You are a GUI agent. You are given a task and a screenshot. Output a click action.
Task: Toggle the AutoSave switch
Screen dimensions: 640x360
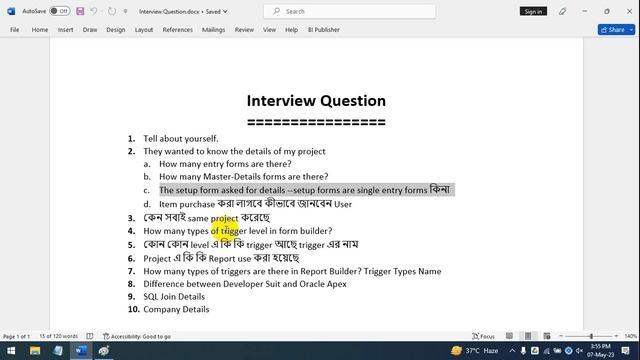[60, 11]
